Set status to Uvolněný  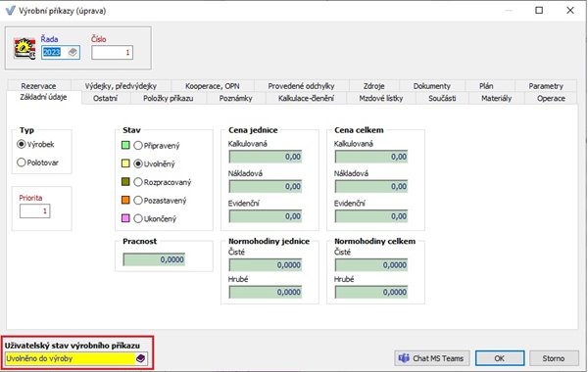[138, 163]
